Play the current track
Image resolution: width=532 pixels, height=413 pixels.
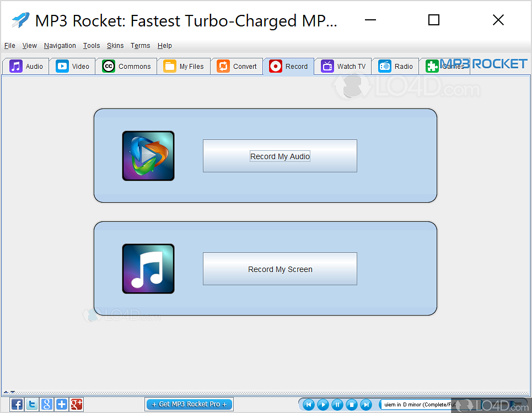tap(322, 404)
